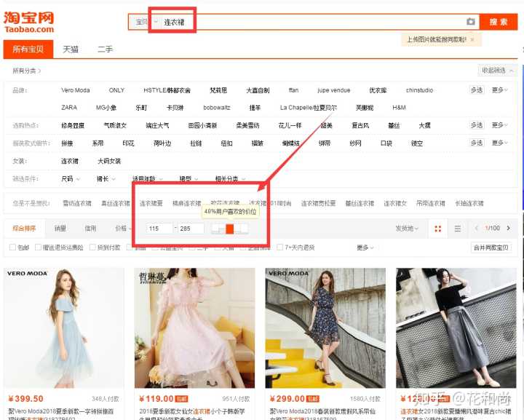The image size is (524, 420).
Task: Expand the 尺码 size filter
Action: click(x=70, y=178)
